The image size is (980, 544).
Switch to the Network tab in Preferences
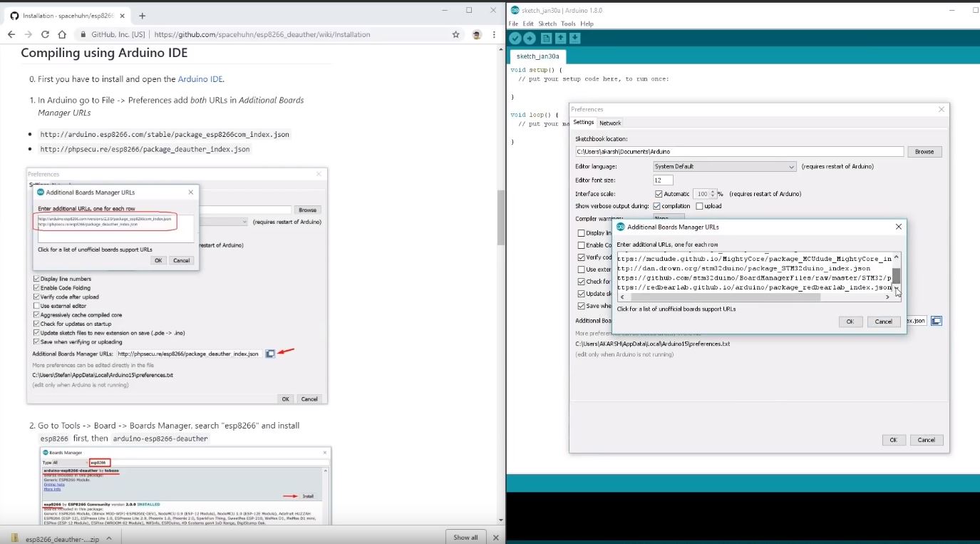(x=610, y=123)
